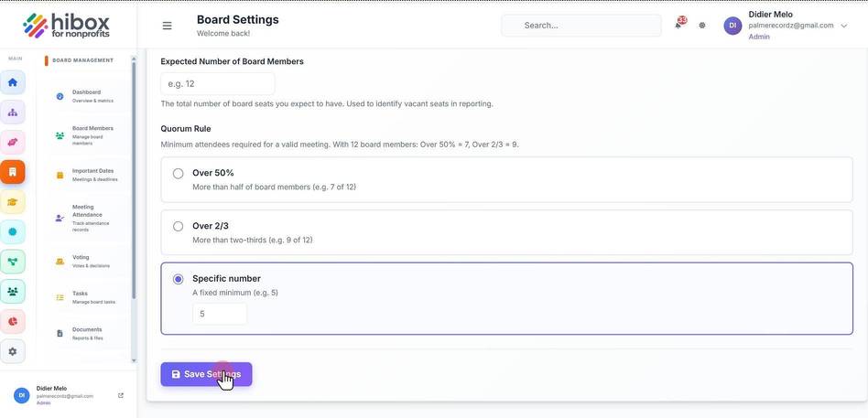Toggle the hamburger menu icon
868x418 pixels.
tap(167, 26)
